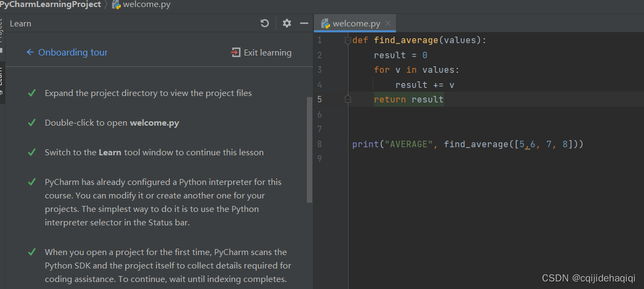Click 'result = 0' code line
Screen dimensions: 644x289
(400, 55)
